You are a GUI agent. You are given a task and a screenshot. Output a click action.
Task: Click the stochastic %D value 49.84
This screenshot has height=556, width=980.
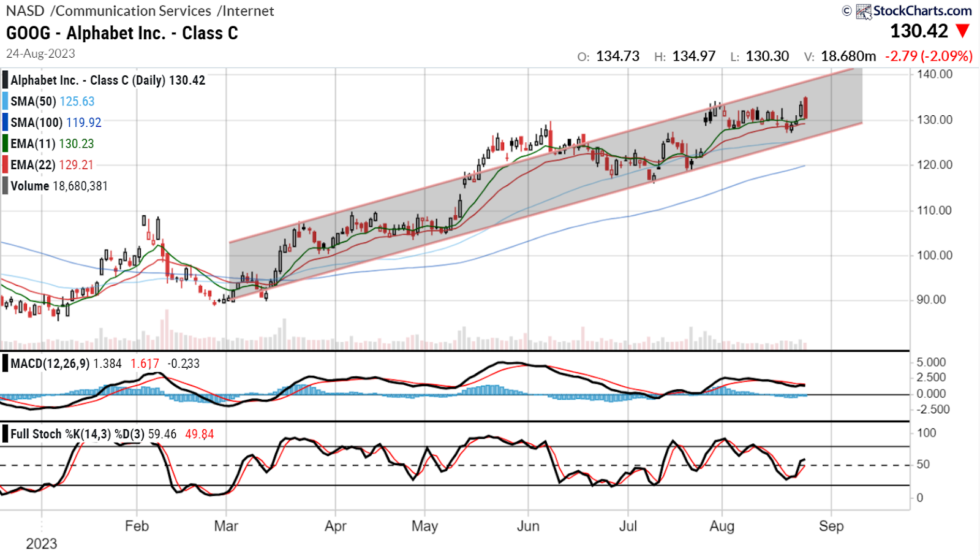click(200, 435)
